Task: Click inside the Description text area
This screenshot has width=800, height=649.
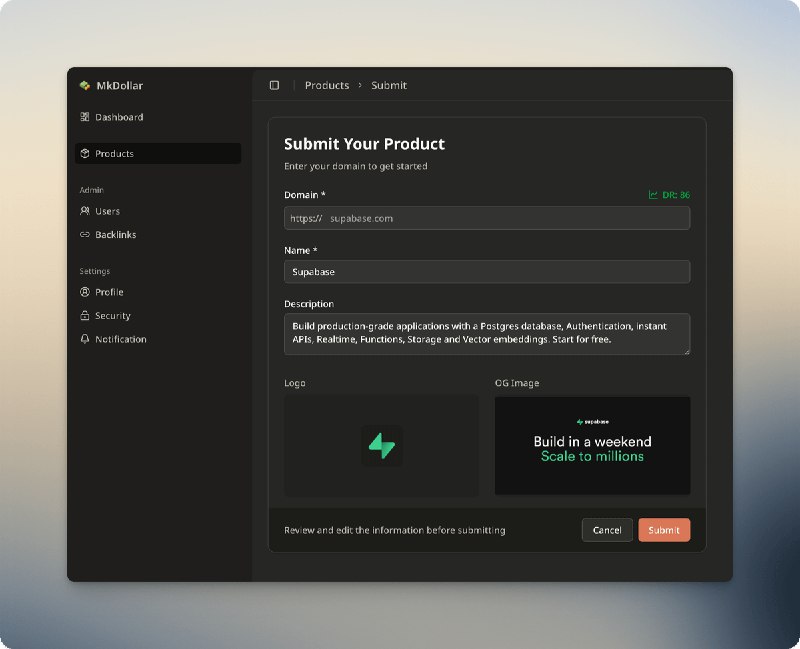Action: (487, 334)
